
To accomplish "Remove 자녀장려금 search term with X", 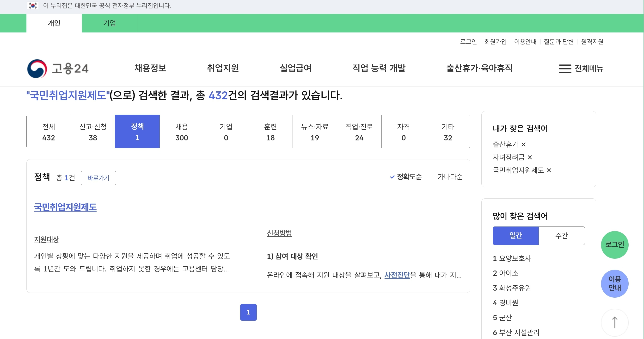I will (x=530, y=157).
